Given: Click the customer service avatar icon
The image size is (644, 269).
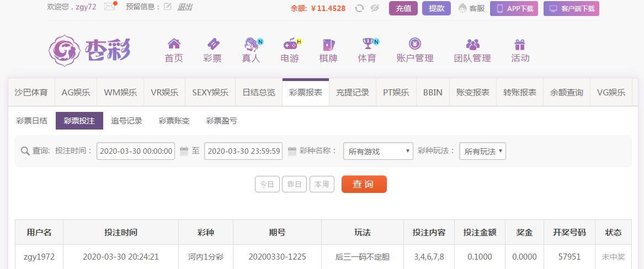Looking at the screenshot, I should coord(462,8).
